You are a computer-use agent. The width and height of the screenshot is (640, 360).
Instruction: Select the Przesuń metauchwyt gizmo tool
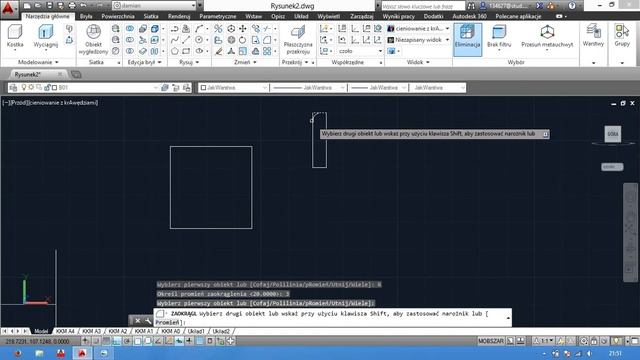click(x=547, y=37)
